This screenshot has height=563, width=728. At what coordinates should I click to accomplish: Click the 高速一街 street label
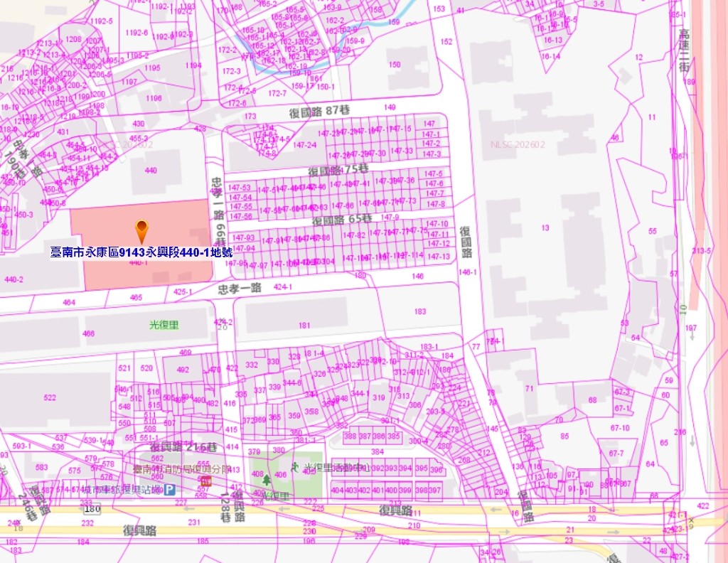pyautogui.click(x=683, y=50)
